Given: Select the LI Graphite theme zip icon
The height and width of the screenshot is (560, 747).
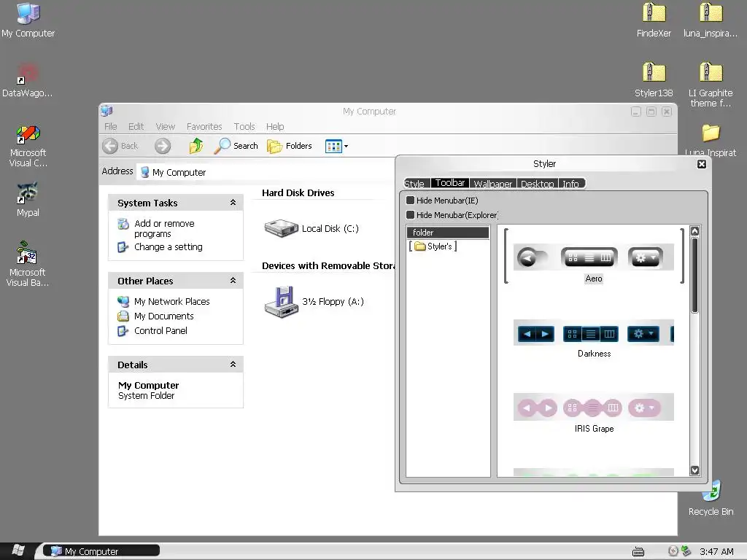Looking at the screenshot, I should click(711, 85).
